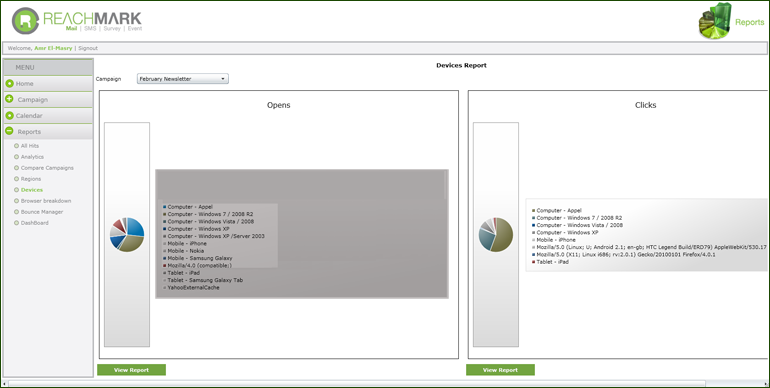Click the Signout link
Viewport: 770px width, 388px height.
click(88, 48)
